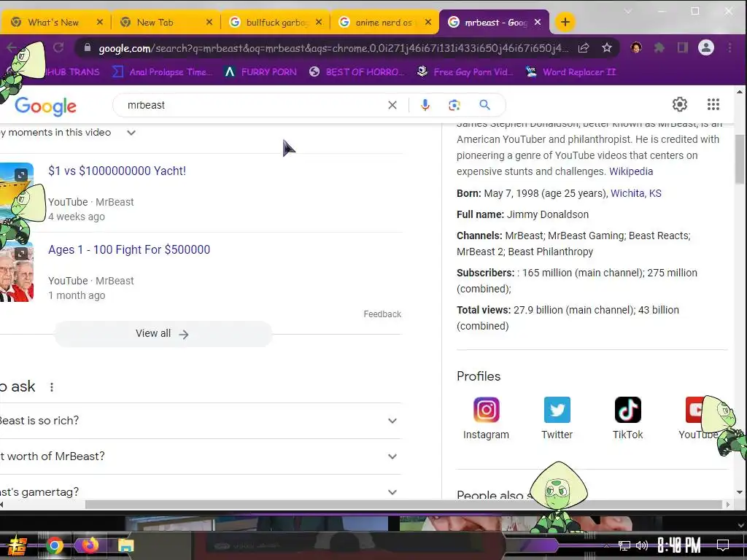Bookmark this page with the star icon
Viewport: 747px width, 560px height.
point(606,47)
